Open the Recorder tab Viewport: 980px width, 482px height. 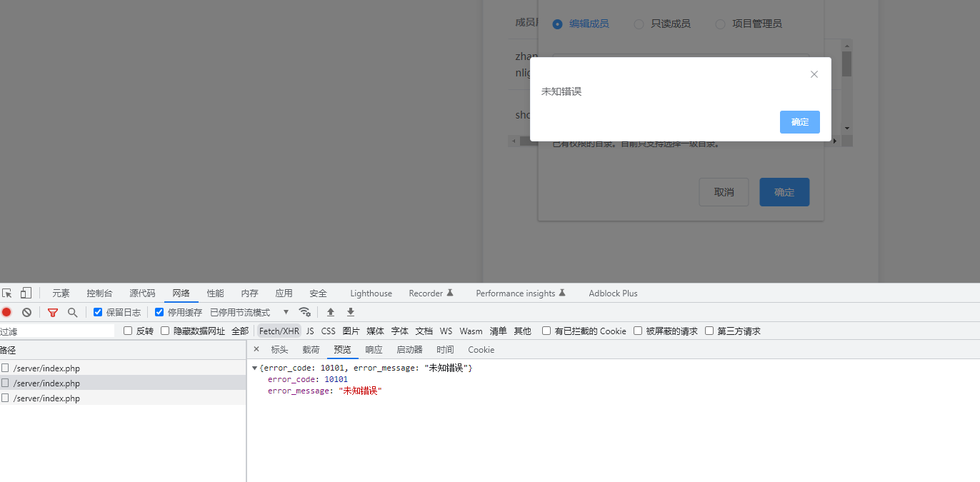tap(431, 293)
